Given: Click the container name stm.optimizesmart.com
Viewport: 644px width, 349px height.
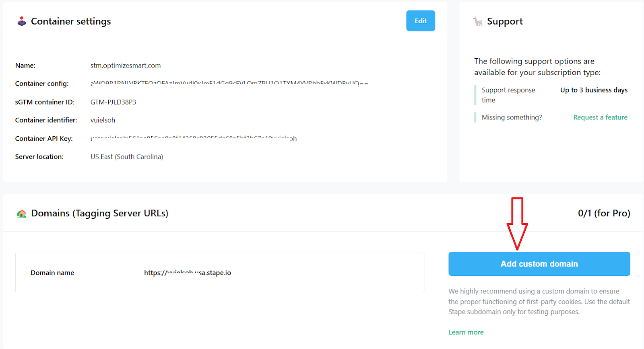Looking at the screenshot, I should (126, 66).
